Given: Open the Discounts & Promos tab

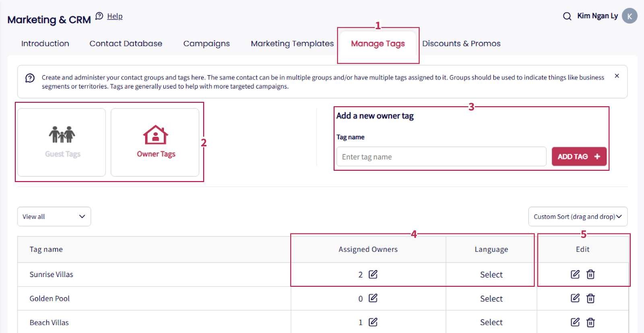Looking at the screenshot, I should (461, 43).
